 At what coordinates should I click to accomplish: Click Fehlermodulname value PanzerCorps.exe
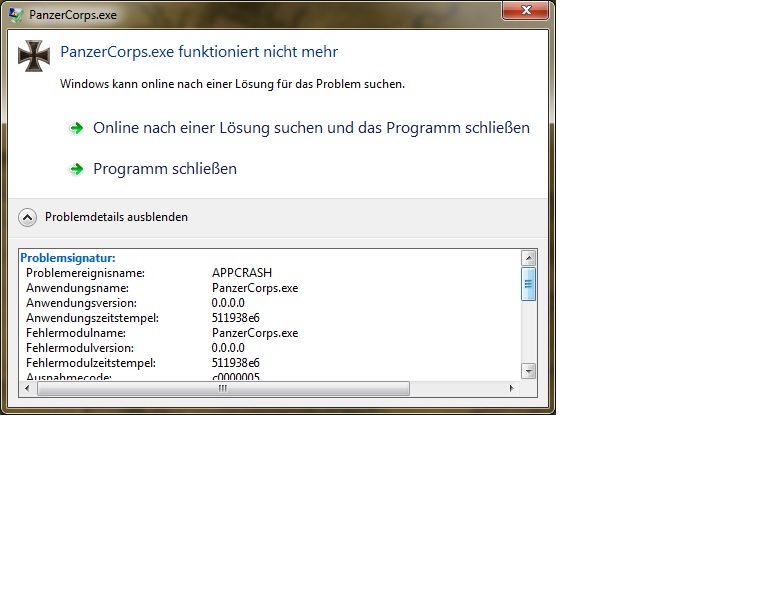tap(255, 333)
